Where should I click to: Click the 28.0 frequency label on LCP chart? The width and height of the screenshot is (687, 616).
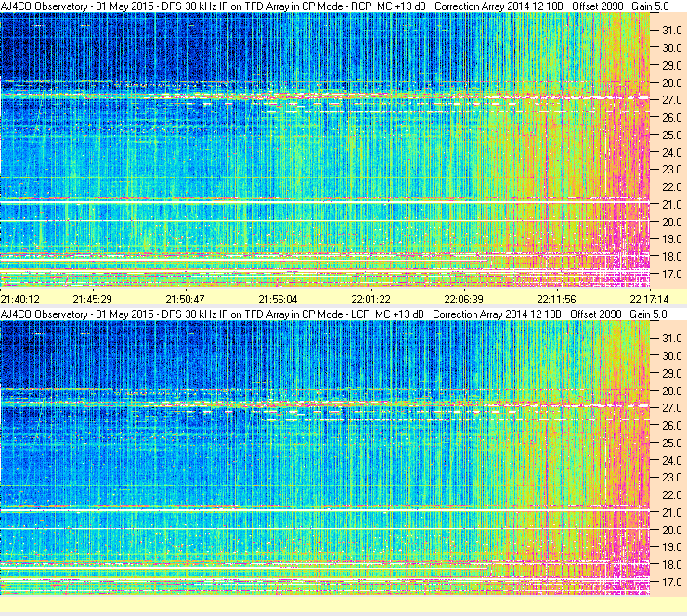click(671, 391)
